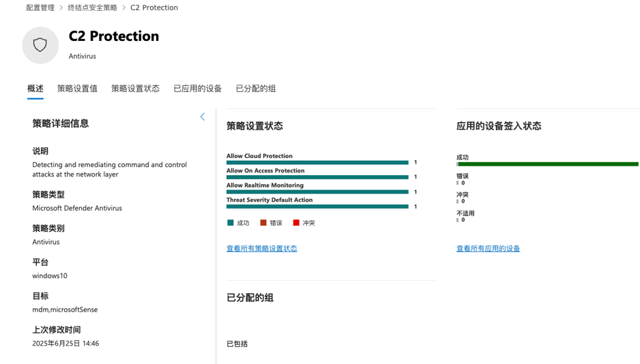Select the Allow Cloud Protection bar
This screenshot has width=640, height=364.
pyautogui.click(x=317, y=162)
